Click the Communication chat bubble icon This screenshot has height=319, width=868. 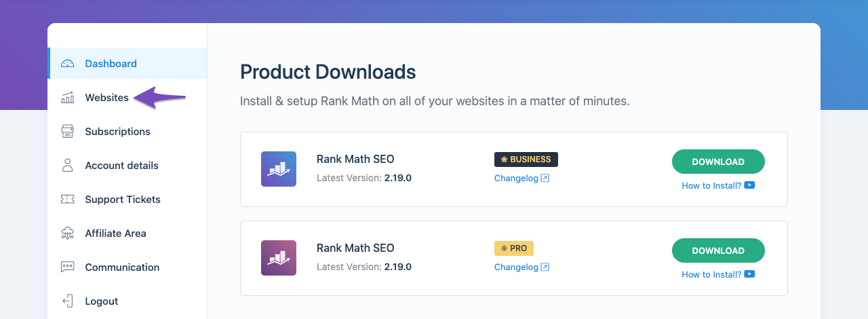click(67, 267)
